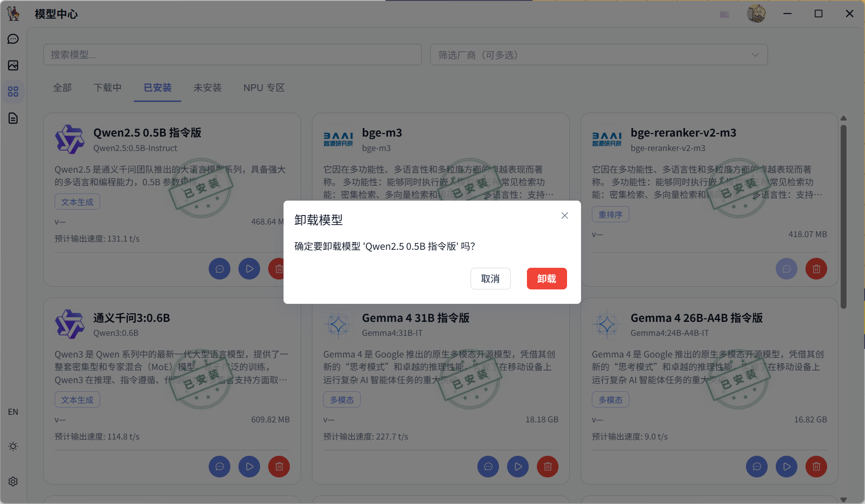Screen dimensions: 865x504
Task: Click 重排序 tag on bge-reranker card
Action: (x=610, y=215)
